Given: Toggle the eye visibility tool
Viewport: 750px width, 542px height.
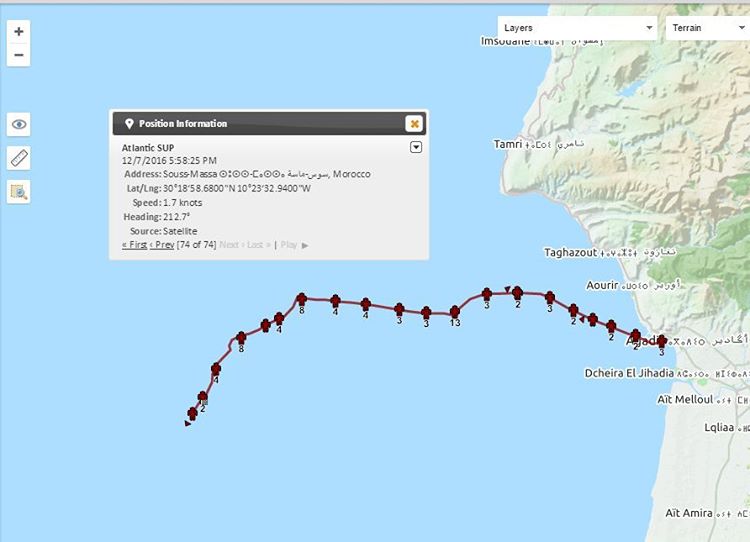Looking at the screenshot, I should 18,124.
